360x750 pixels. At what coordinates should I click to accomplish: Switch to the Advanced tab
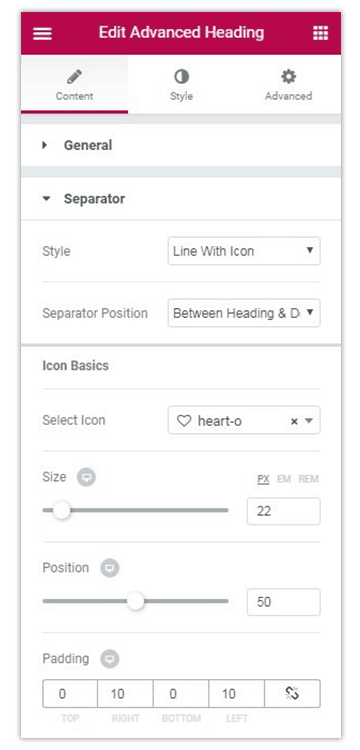pos(288,85)
